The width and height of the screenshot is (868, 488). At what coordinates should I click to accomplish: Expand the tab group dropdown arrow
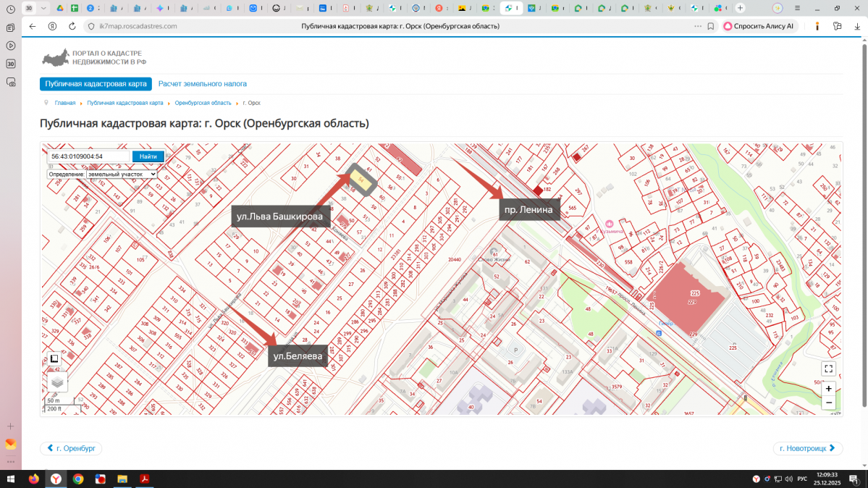click(x=44, y=8)
